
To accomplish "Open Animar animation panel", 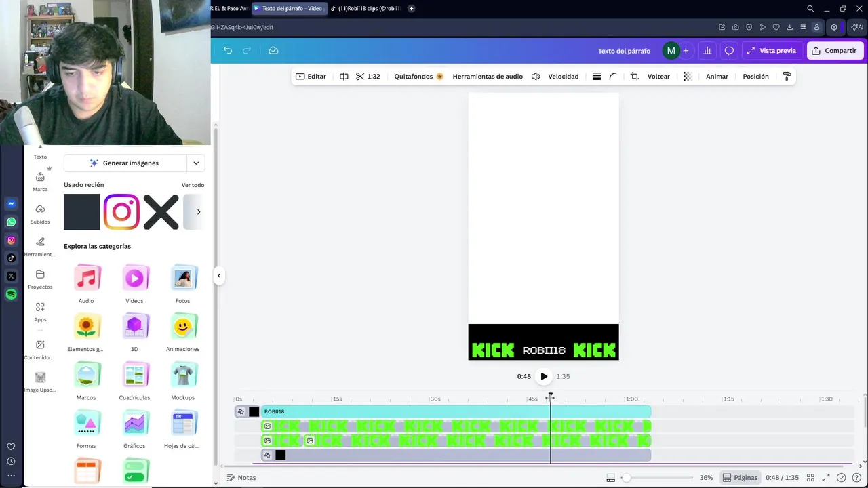I will tap(717, 77).
